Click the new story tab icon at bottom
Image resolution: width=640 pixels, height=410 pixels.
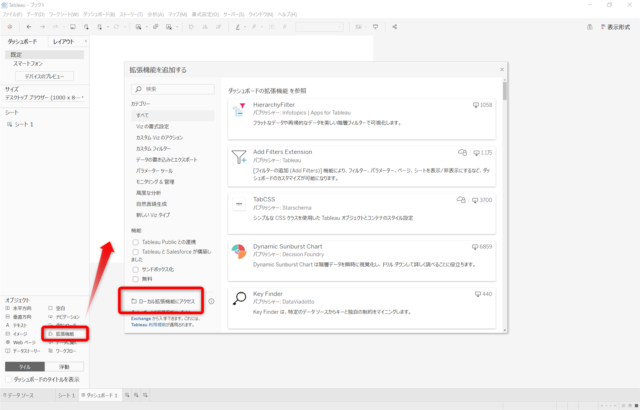point(145,395)
